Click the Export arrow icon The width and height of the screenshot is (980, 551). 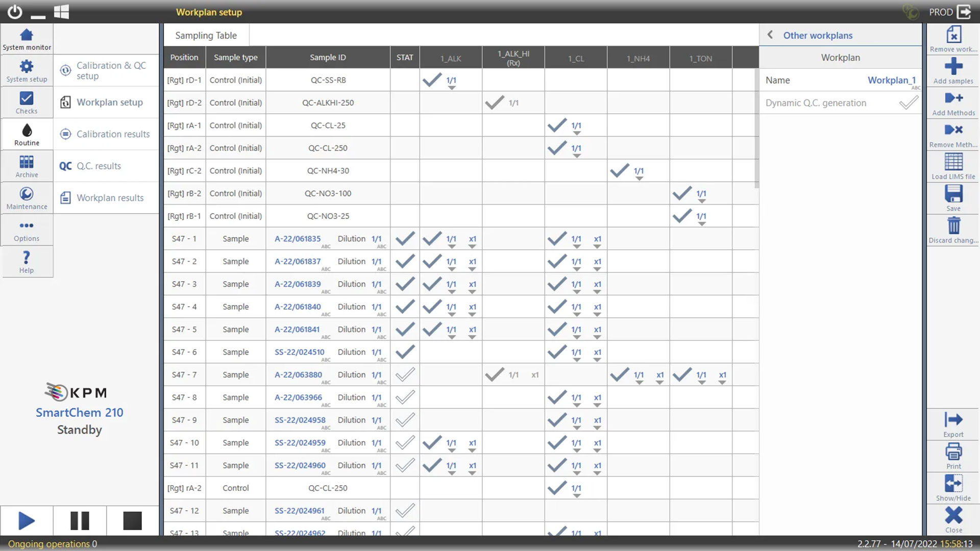coord(953,420)
